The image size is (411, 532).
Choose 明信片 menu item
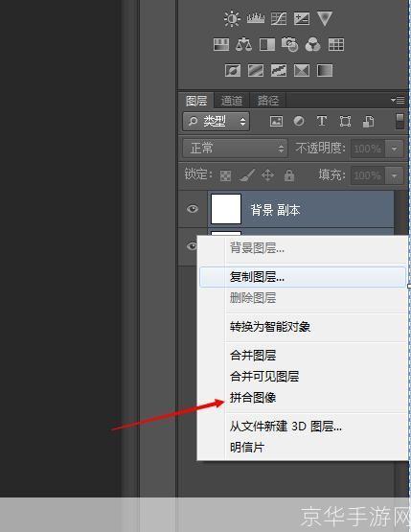pyautogui.click(x=303, y=448)
